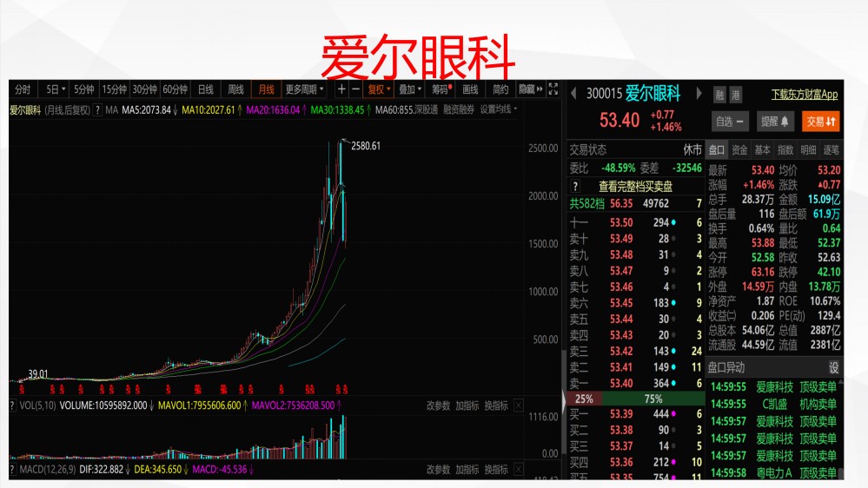This screenshot has width=868, height=488.
Task: Open 粤电力A 顶级卖单 alert row
Action: pyautogui.click(x=774, y=473)
